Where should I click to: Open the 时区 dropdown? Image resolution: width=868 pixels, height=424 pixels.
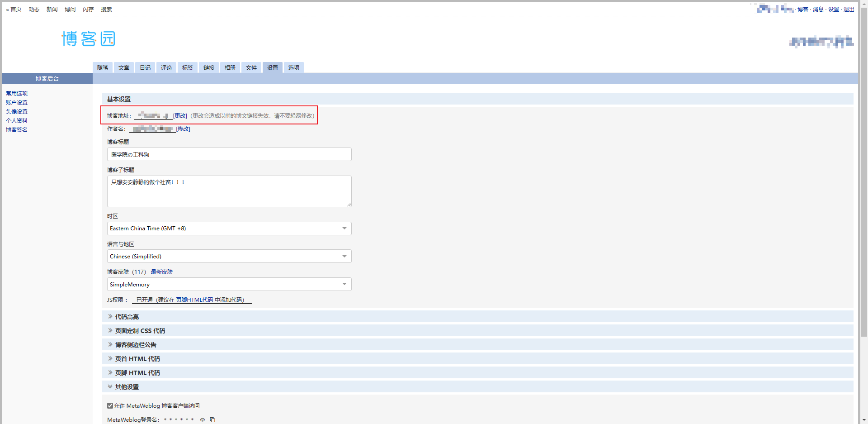229,229
